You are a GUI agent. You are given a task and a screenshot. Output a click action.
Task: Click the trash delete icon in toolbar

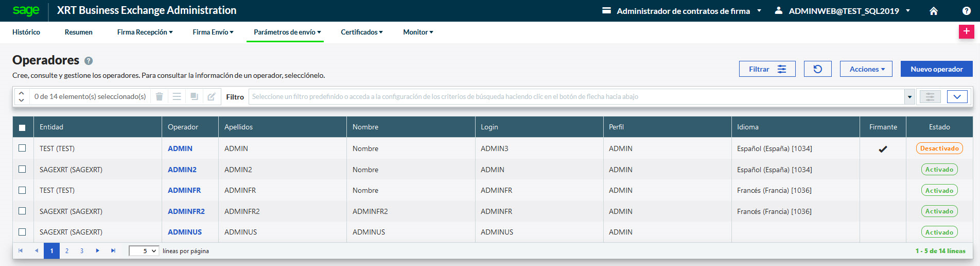(160, 96)
